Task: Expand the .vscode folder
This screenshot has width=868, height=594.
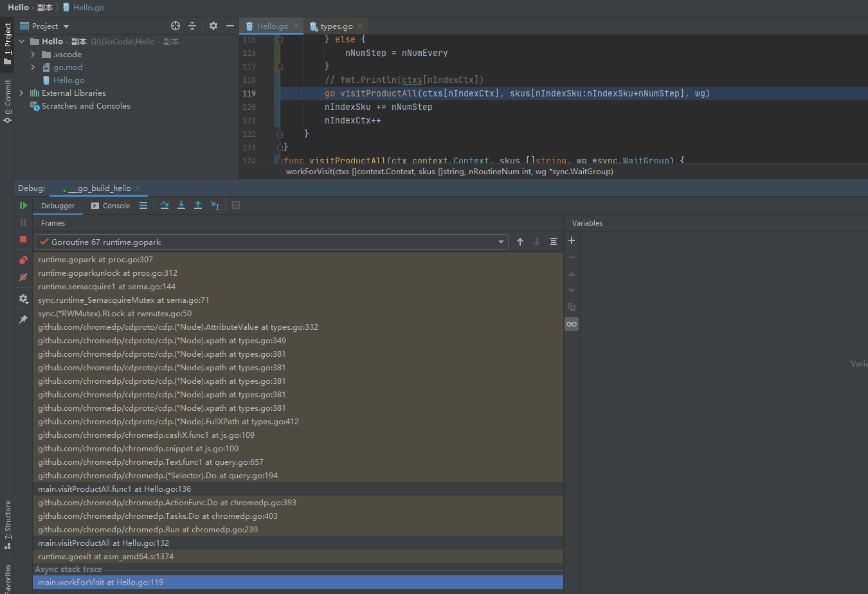Action: (33, 55)
